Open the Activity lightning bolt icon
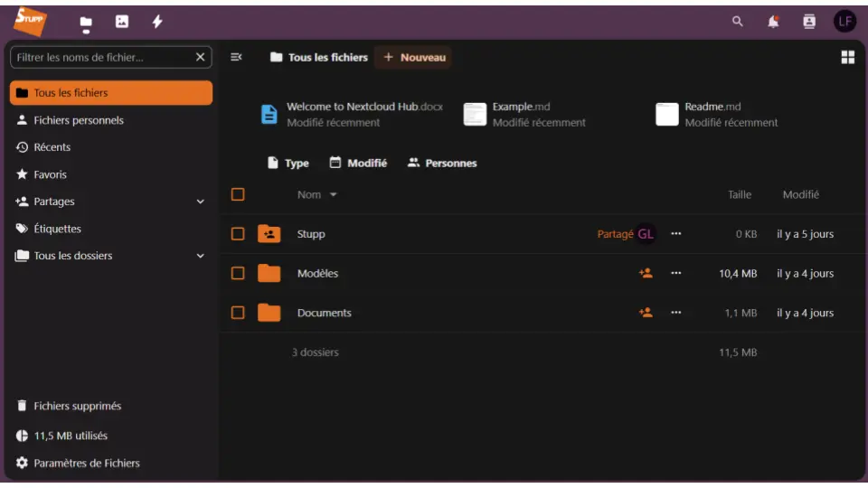This screenshot has height=488, width=868. coord(157,22)
